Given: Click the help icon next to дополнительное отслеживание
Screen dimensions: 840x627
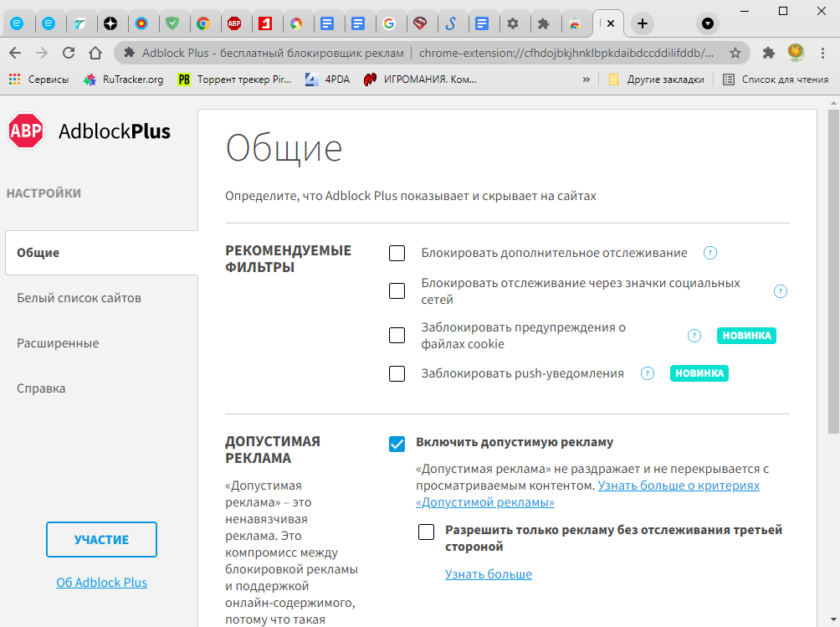Looking at the screenshot, I should click(709, 252).
